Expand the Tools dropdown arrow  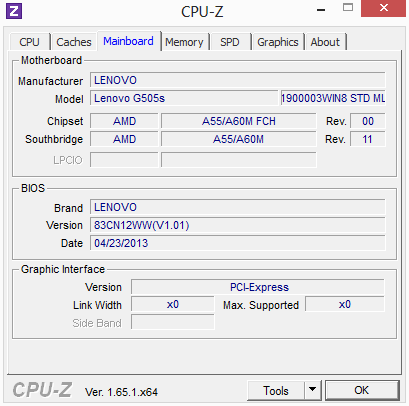pyautogui.click(x=313, y=390)
